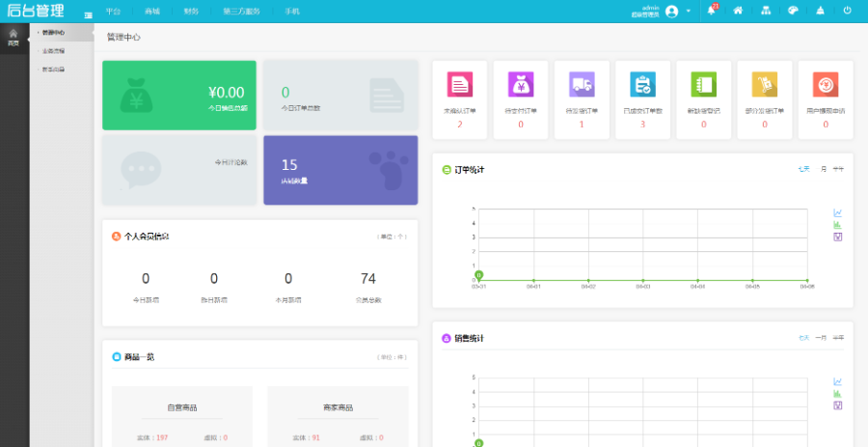The image size is (868, 447).
Task: Select 七天 range in 销售统计 panel
Action: click(x=803, y=338)
